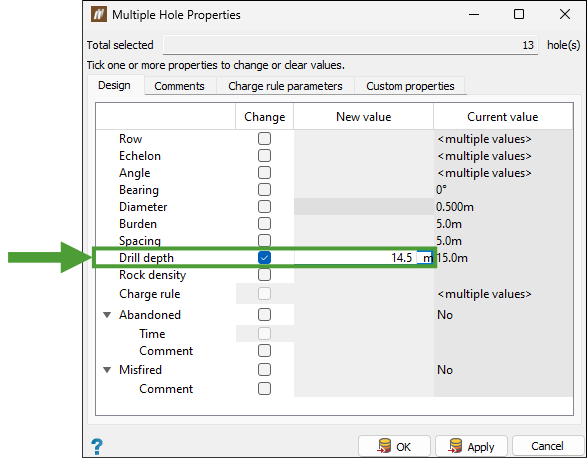
Task: Maximize the Multiple Hole Properties window
Action: [519, 14]
